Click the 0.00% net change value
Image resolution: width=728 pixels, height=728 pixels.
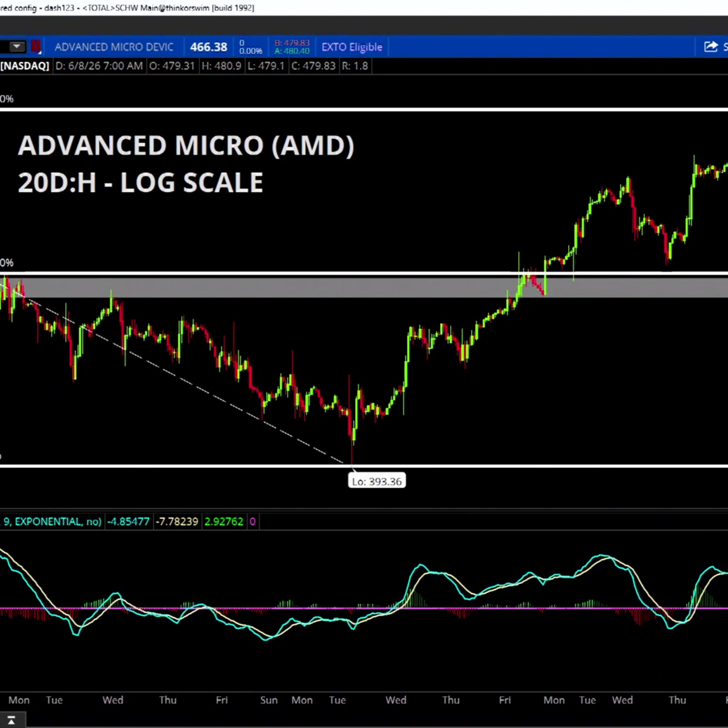point(251,51)
